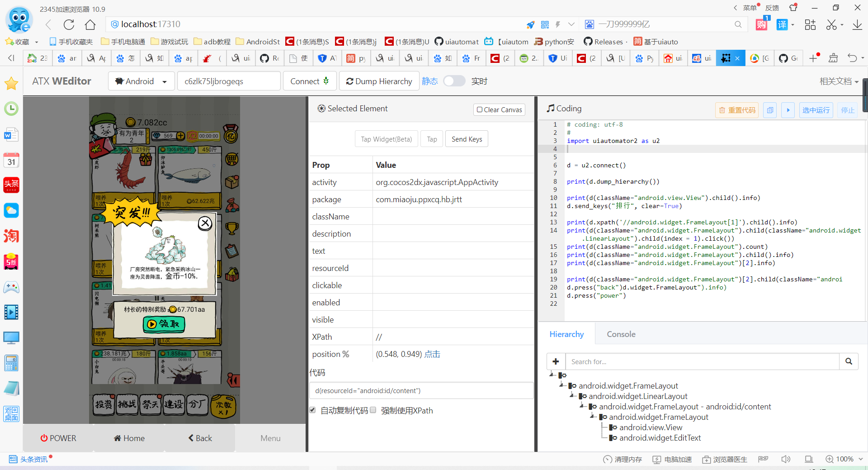Click the device Home button
This screenshot has width=868, height=470.
(129, 438)
